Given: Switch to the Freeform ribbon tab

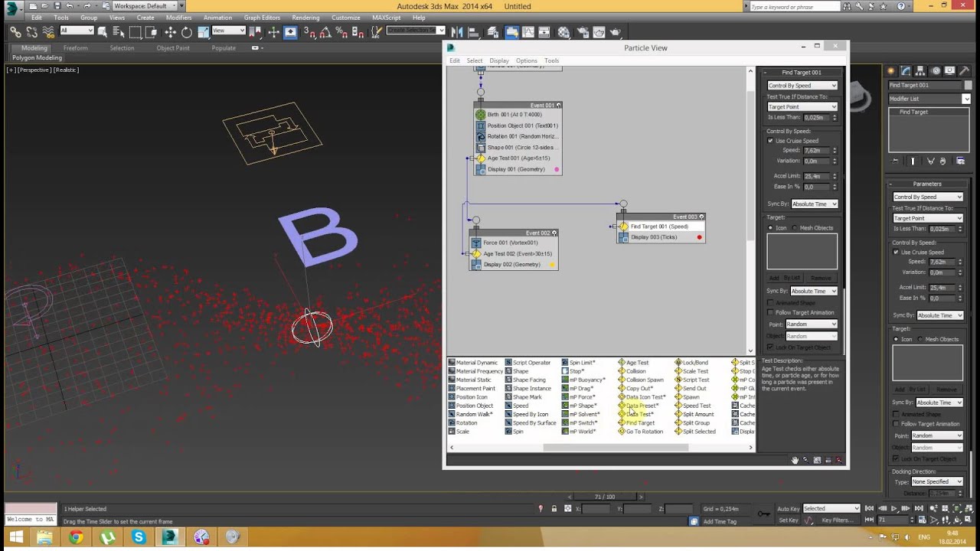Looking at the screenshot, I should 75,48.
